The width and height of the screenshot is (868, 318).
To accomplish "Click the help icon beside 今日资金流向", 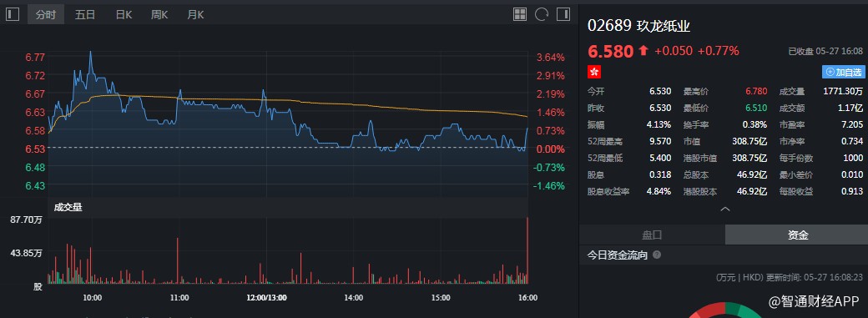I will pyautogui.click(x=657, y=255).
